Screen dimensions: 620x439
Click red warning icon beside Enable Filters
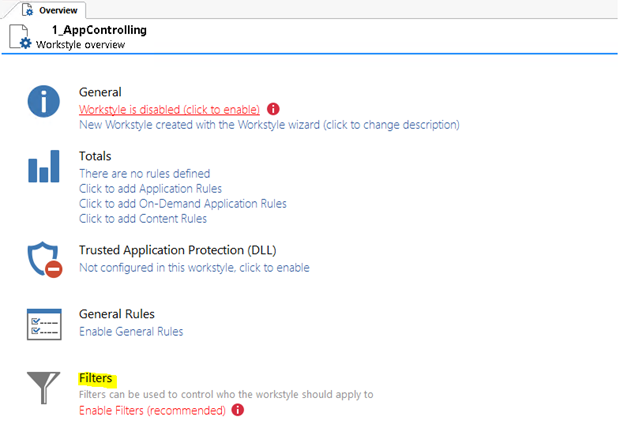coord(238,410)
